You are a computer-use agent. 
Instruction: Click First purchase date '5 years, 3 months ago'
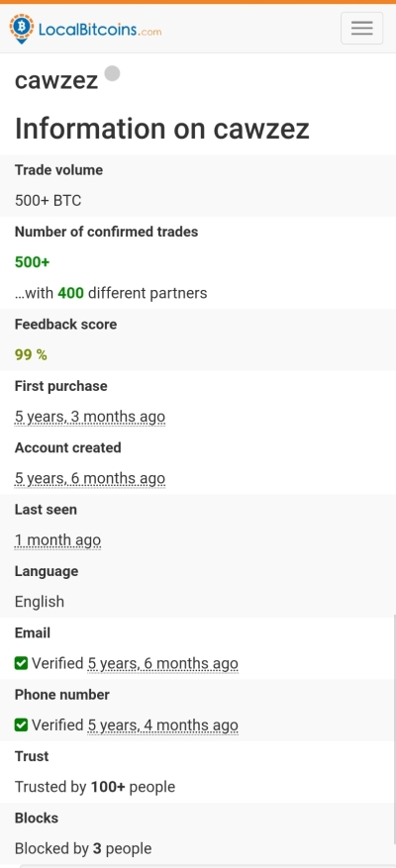click(90, 417)
